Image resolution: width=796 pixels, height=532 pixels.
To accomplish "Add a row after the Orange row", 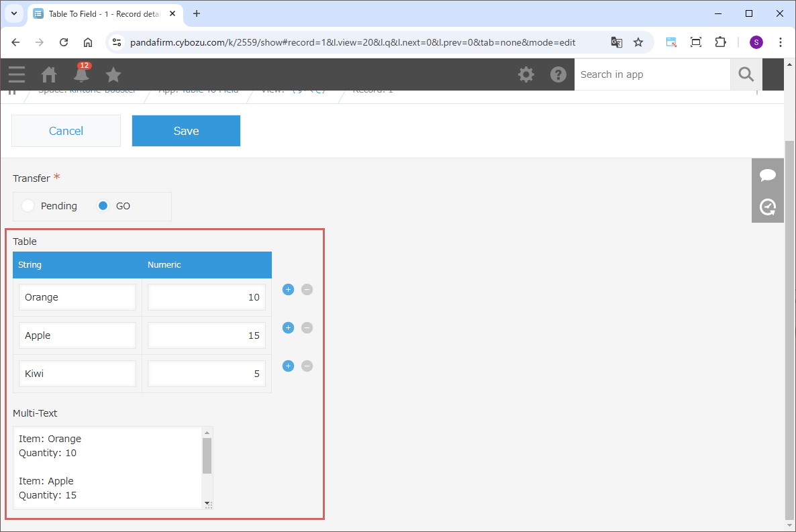I will pos(289,290).
